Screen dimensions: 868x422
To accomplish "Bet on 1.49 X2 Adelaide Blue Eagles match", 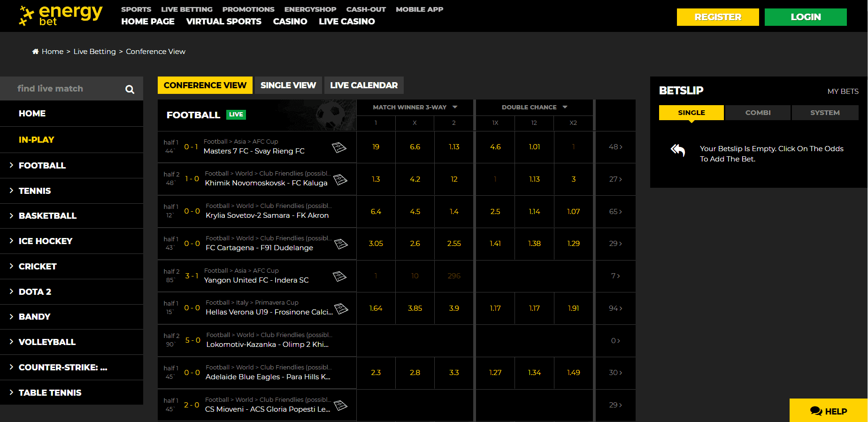I will tap(573, 373).
